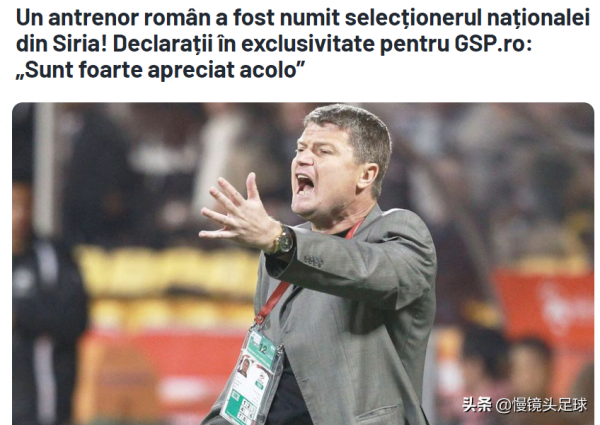Click the coach's shouting open mouth

pyautogui.click(x=305, y=184)
